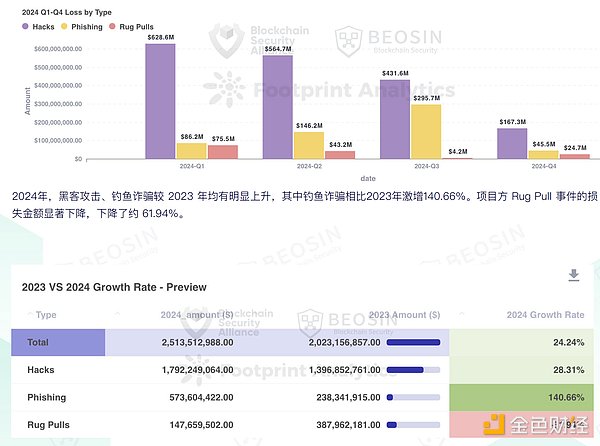
Task: Click the 2024-Q1 Hacks bar ($628.6M)
Action: pos(160,101)
